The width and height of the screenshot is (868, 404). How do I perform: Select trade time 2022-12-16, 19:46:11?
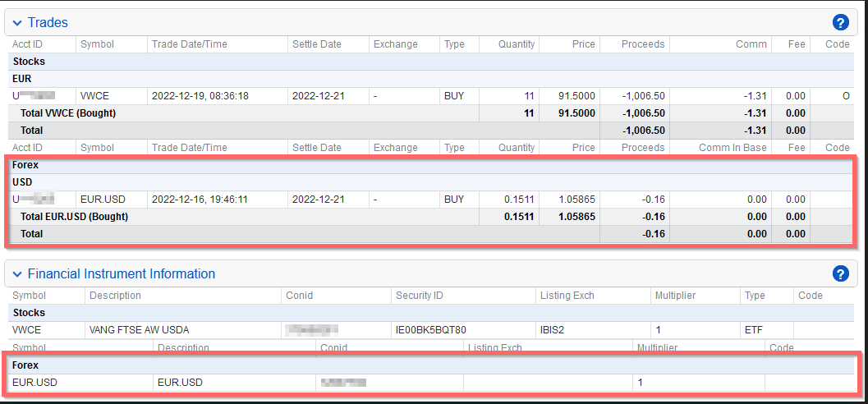tap(200, 200)
